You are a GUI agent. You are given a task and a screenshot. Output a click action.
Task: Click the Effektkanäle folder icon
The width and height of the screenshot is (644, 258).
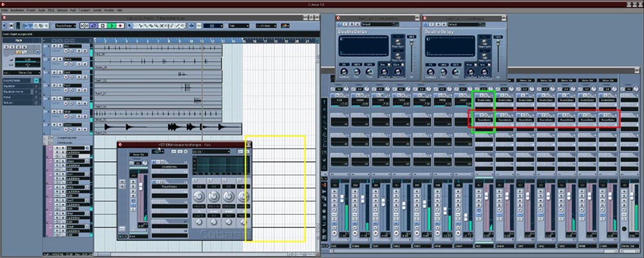point(50,143)
